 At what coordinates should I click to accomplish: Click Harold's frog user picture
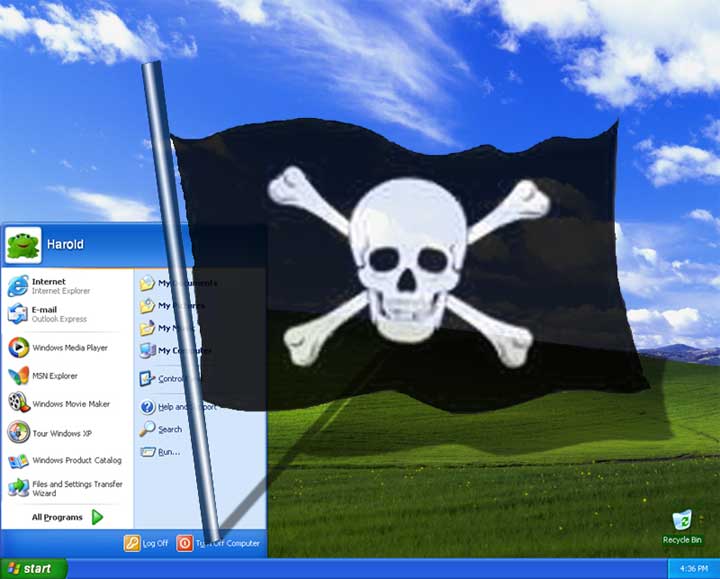coord(23,245)
